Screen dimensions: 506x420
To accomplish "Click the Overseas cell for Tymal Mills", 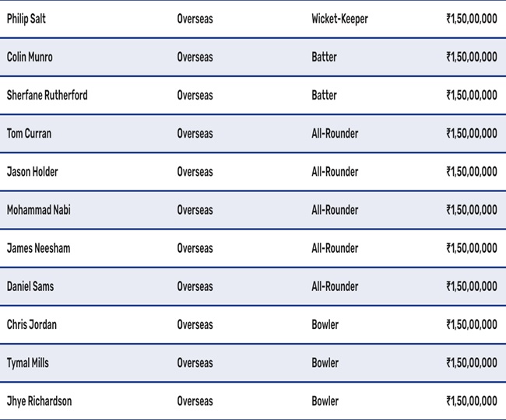I will (x=195, y=362).
